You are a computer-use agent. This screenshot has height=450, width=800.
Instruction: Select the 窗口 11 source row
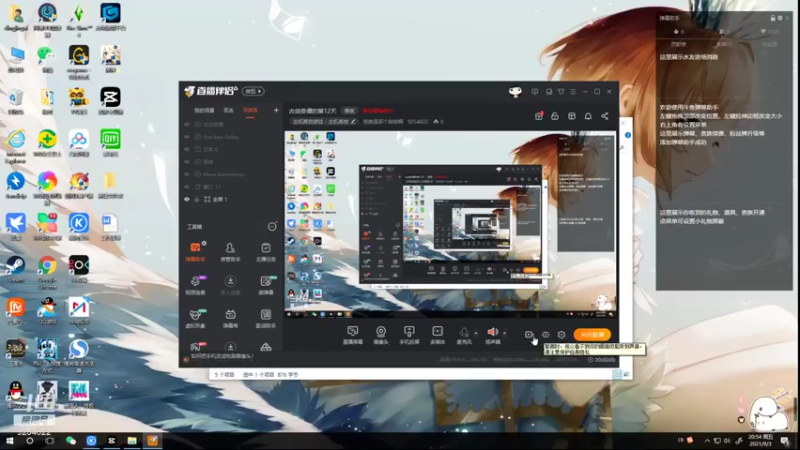point(232,187)
